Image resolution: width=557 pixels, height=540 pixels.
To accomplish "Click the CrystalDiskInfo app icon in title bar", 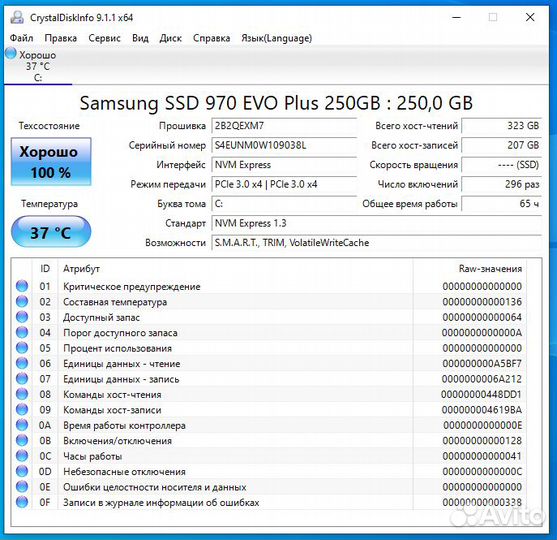I will [17, 17].
